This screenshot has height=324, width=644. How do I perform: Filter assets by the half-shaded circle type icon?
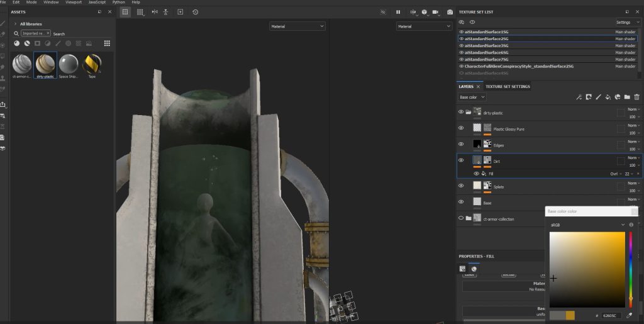[48, 43]
